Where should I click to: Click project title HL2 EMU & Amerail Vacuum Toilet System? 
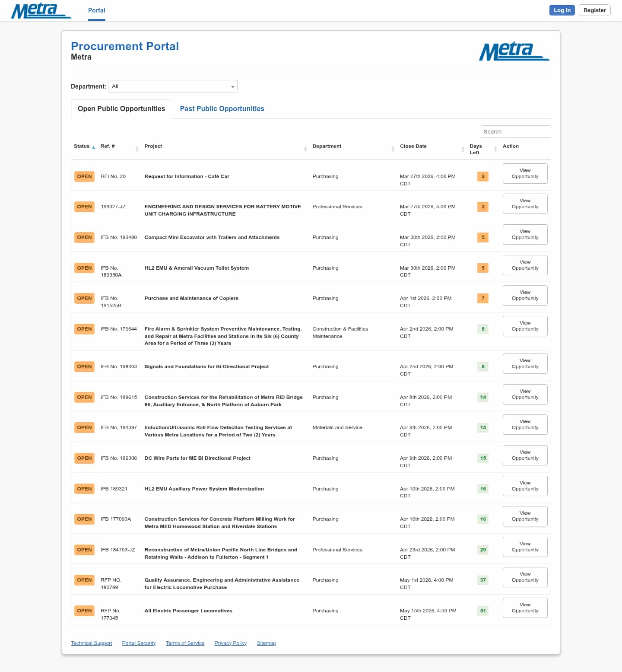(x=197, y=268)
